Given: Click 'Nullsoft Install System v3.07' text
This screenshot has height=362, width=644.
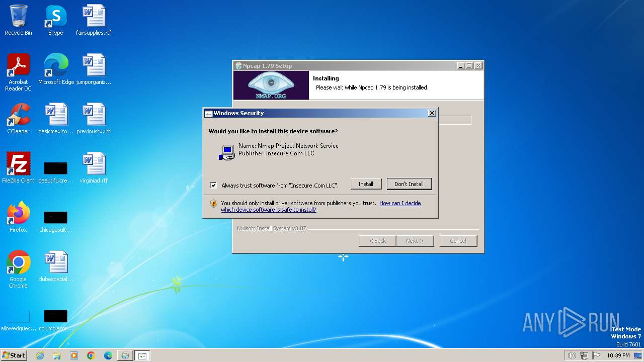Looking at the screenshot, I should point(271,228).
